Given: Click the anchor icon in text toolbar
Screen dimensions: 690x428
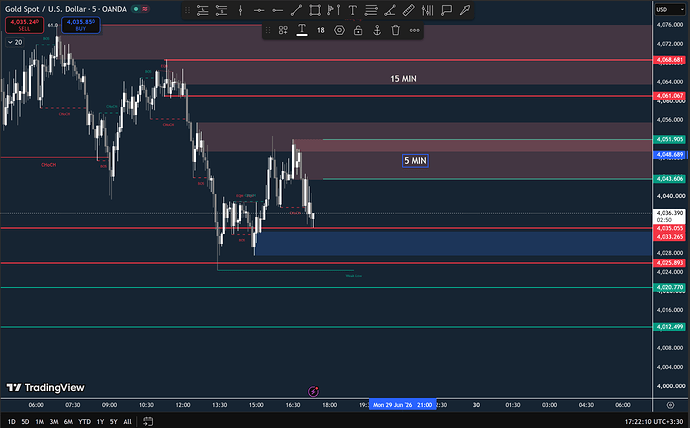Looking at the screenshot, I should 377,30.
